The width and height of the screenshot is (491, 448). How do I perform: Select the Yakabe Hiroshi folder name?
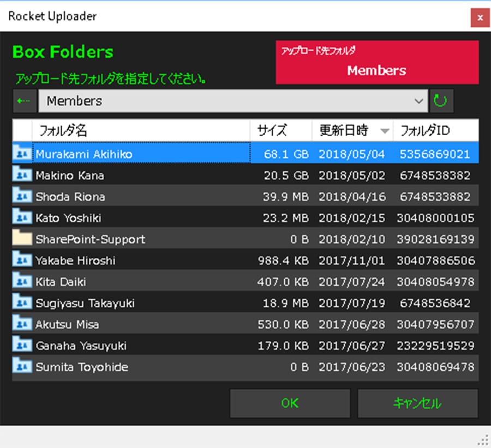(75, 261)
